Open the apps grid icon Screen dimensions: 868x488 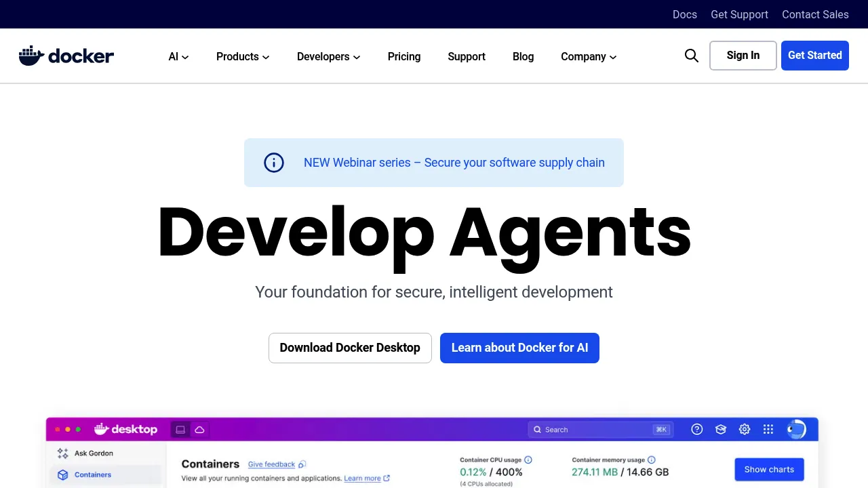click(x=768, y=429)
